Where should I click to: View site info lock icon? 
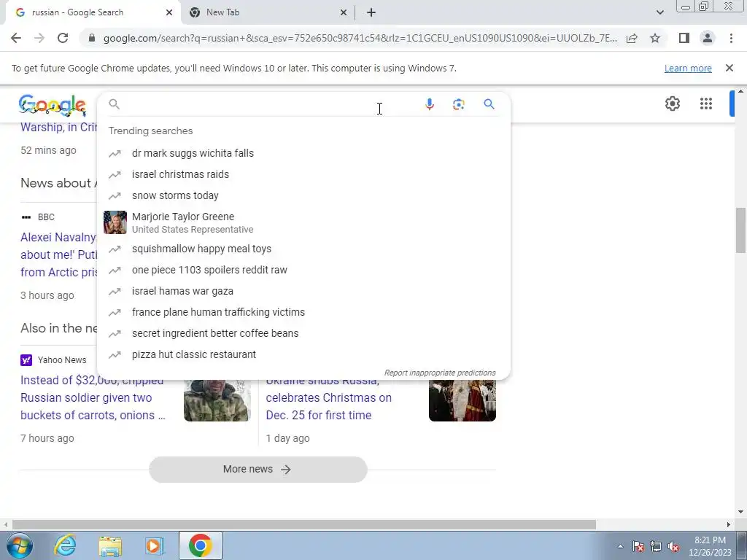tap(92, 38)
